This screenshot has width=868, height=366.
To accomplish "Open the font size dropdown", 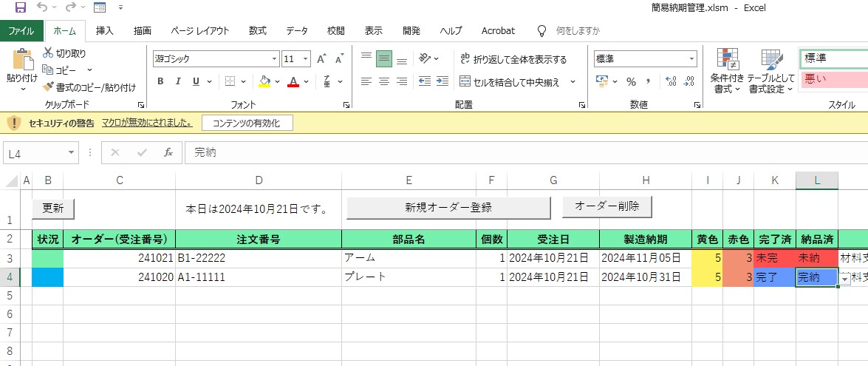I will pos(306,58).
